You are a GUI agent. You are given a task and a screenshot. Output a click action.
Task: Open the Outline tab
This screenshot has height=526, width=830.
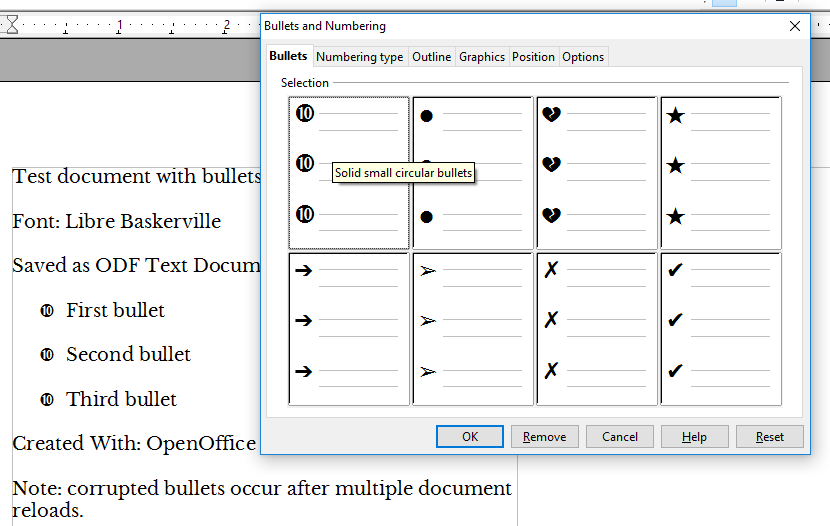click(x=432, y=57)
